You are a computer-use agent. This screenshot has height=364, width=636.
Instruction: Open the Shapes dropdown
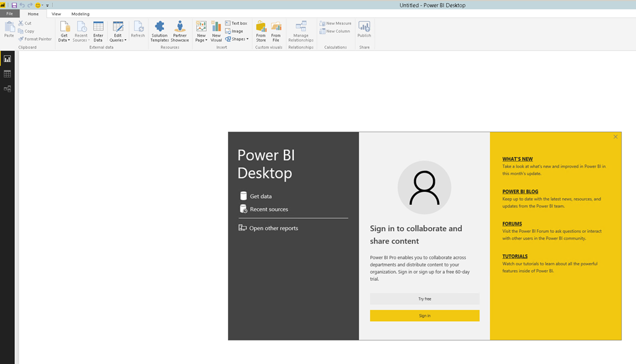(x=237, y=39)
